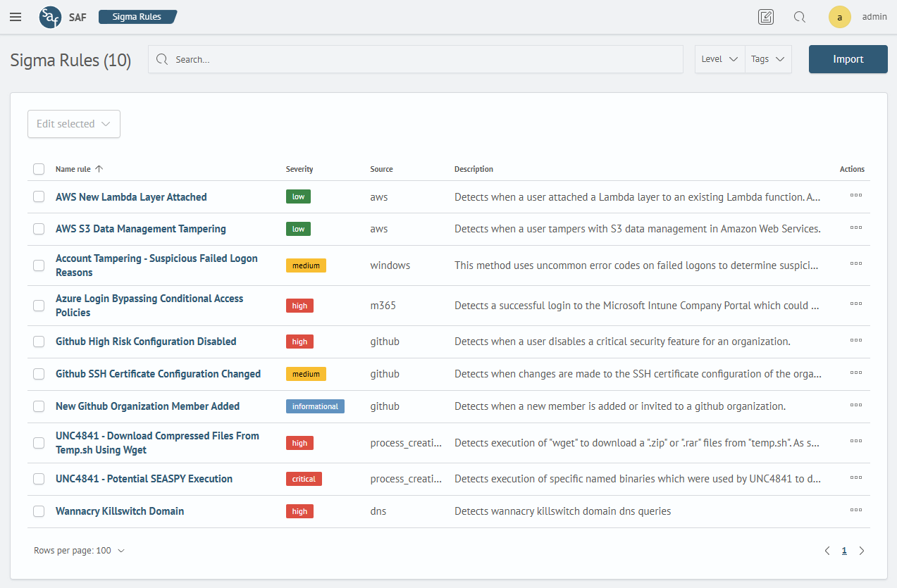Click the Sigma Rules (10) page heading
897x588 pixels.
click(x=70, y=60)
